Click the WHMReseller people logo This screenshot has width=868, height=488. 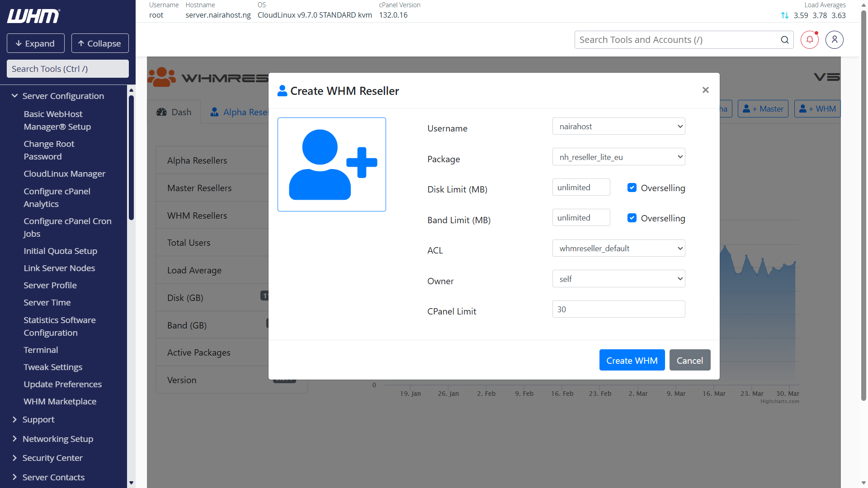(x=162, y=77)
